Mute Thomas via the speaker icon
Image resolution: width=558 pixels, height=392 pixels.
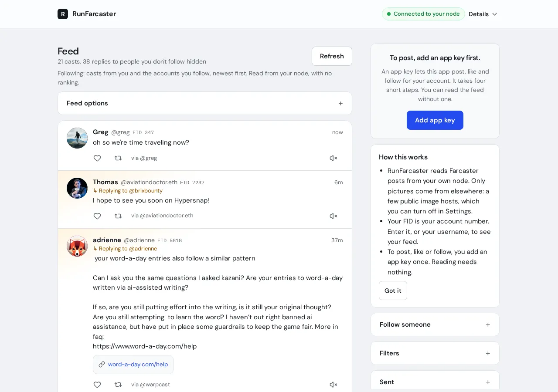(333, 216)
